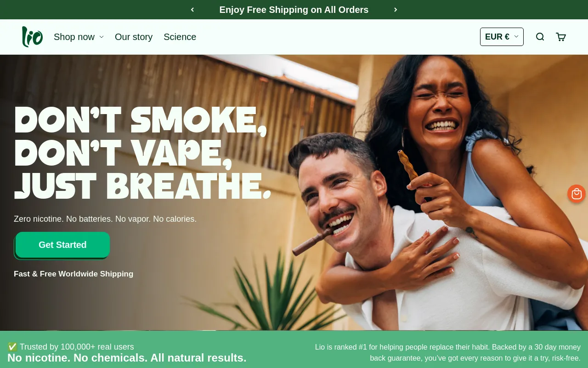Go to the Our story page
Image resolution: width=588 pixels, height=368 pixels.
pyautogui.click(x=134, y=37)
